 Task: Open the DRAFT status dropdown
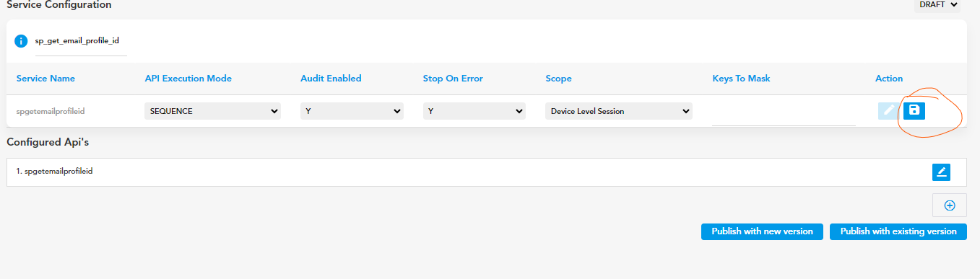[938, 5]
